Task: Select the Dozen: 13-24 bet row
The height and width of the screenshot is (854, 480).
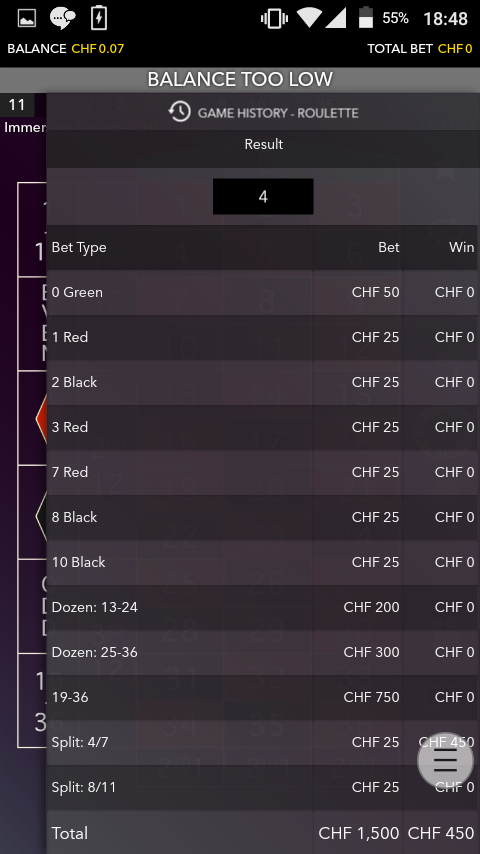Action: click(263, 607)
